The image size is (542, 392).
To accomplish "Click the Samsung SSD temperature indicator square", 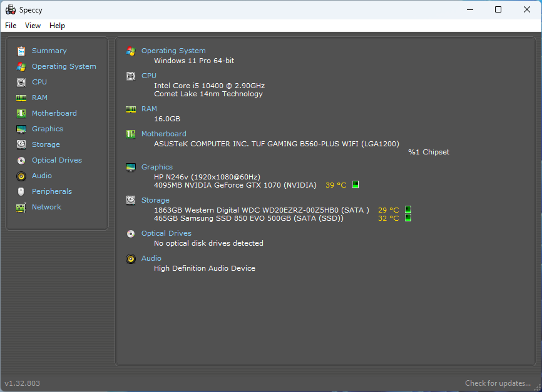I will (x=408, y=218).
